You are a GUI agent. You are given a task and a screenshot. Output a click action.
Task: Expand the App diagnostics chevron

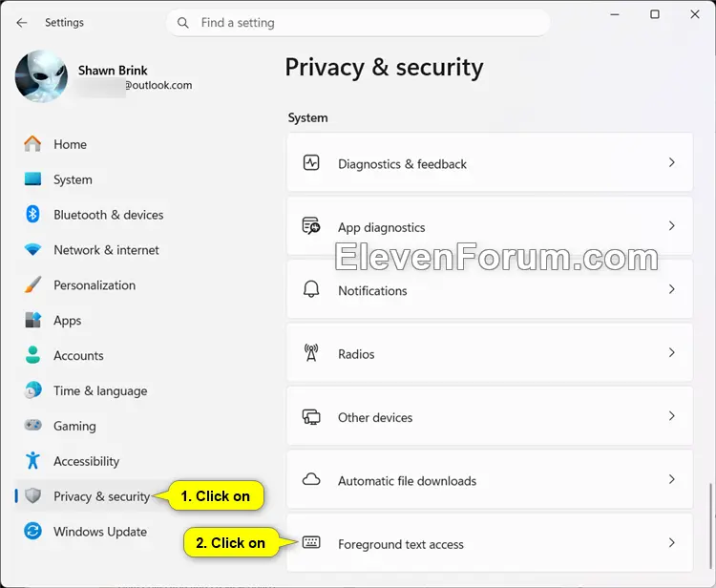pos(672,226)
